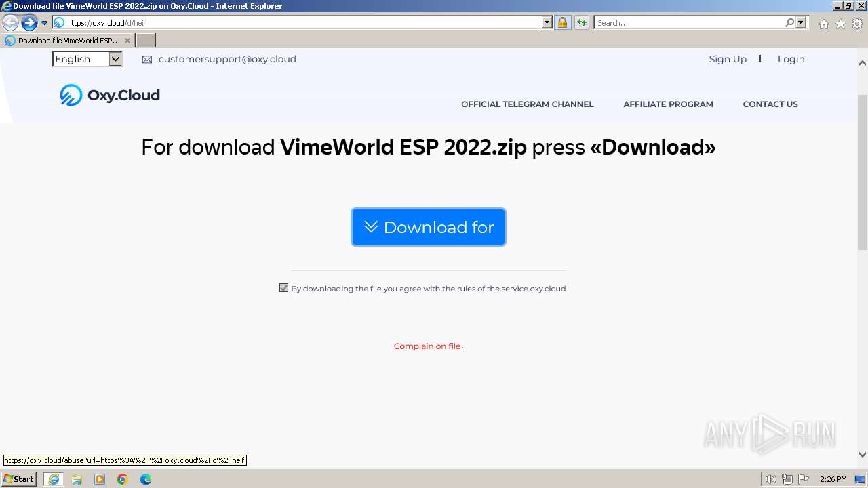This screenshot has width=868, height=488.
Task: Open Official Telegram Channel menu item
Action: (527, 104)
